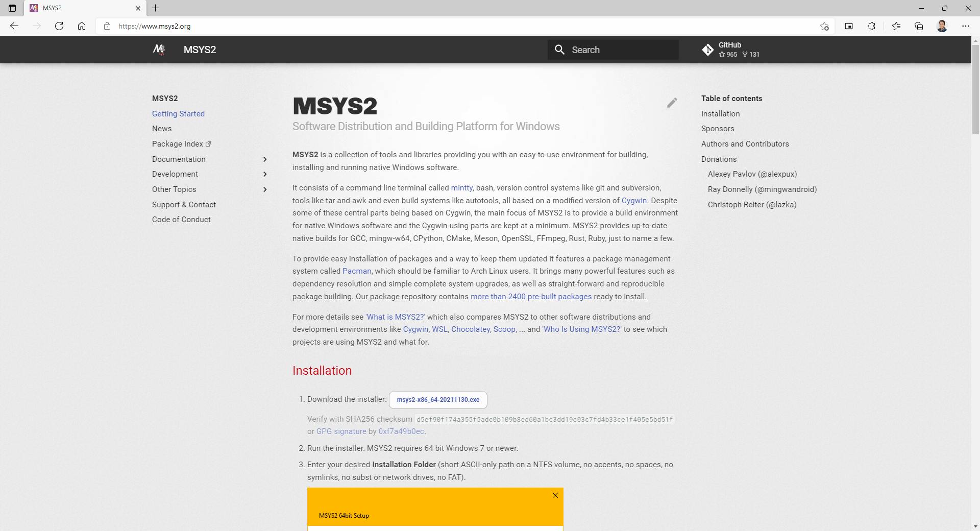Open the GitHub repository link
This screenshot has width=980, height=531.
[x=731, y=50]
